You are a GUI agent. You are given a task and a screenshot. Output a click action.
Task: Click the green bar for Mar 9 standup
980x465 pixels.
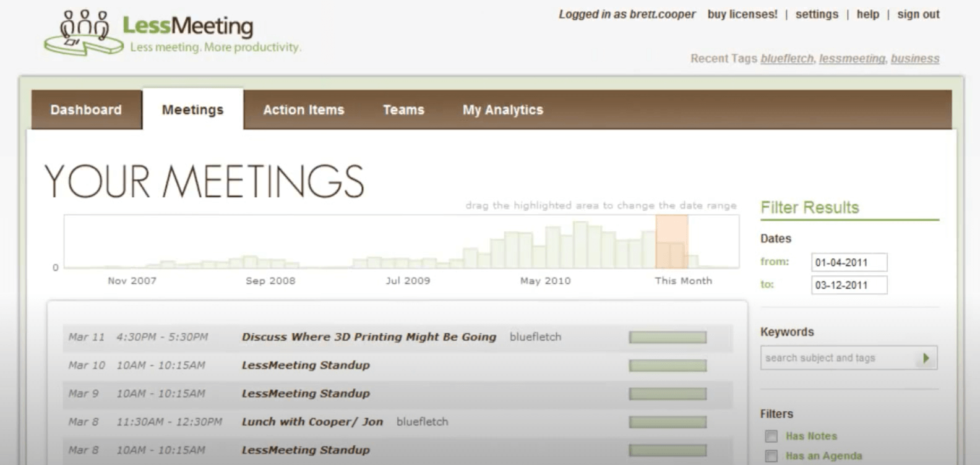coord(668,394)
